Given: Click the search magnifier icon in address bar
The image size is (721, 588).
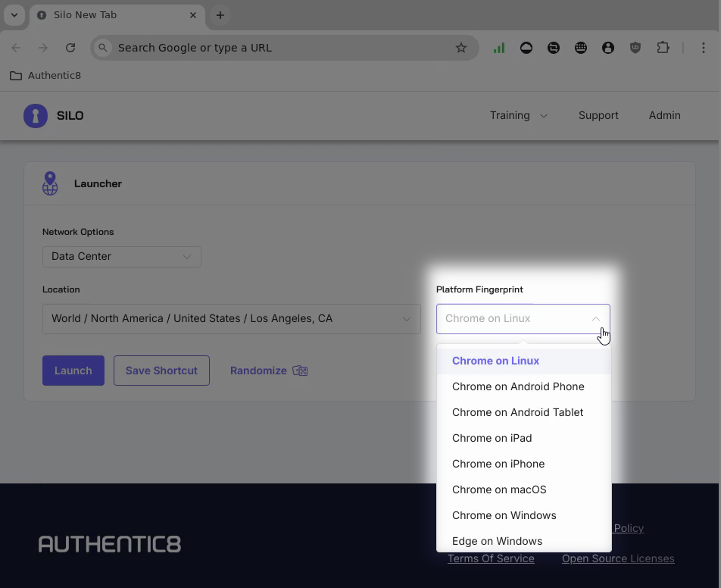Looking at the screenshot, I should click(x=103, y=48).
